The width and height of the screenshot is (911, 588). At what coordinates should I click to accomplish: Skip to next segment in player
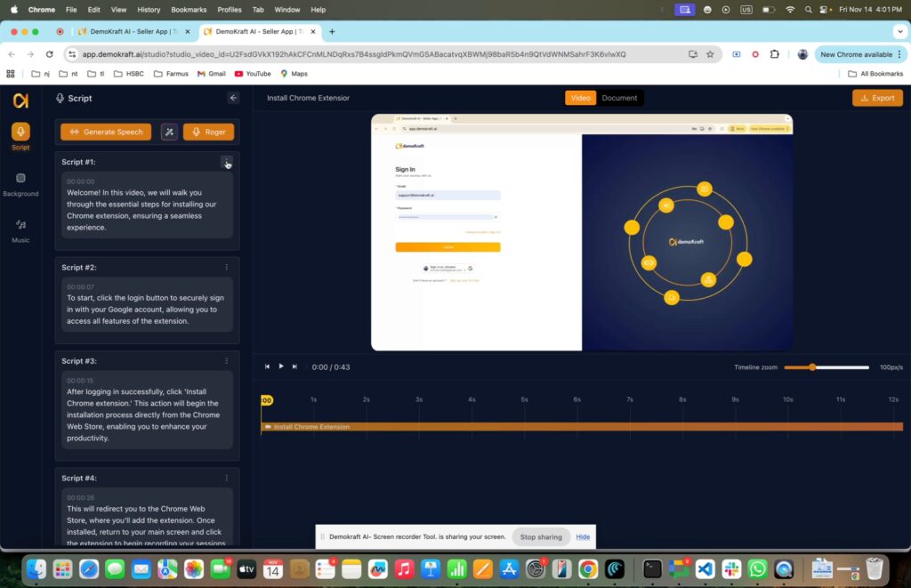[x=295, y=366]
